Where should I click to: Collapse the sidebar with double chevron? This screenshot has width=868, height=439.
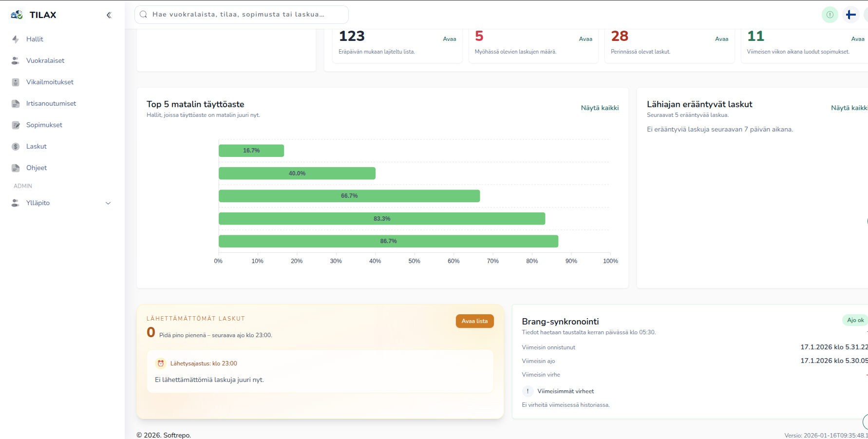109,15
